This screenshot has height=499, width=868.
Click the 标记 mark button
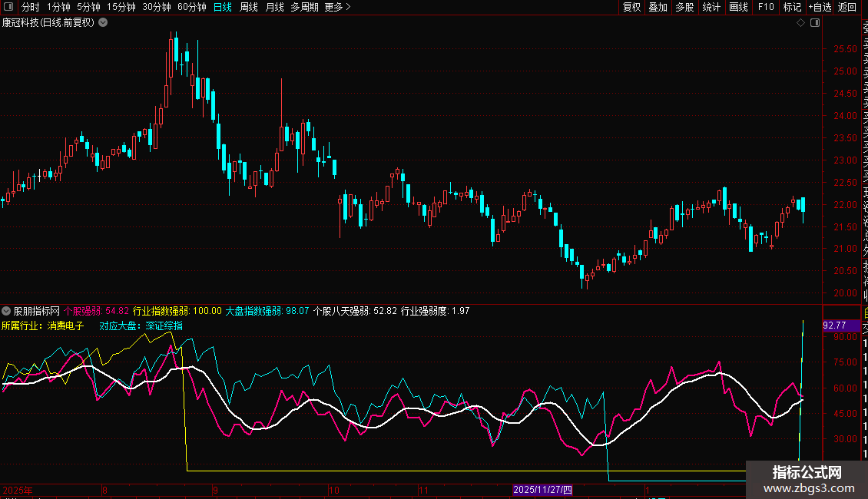coord(792,7)
